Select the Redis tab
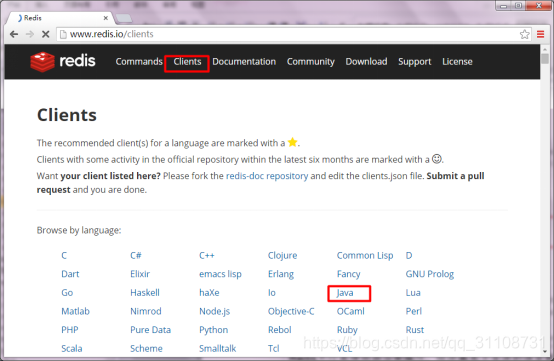 [60, 18]
